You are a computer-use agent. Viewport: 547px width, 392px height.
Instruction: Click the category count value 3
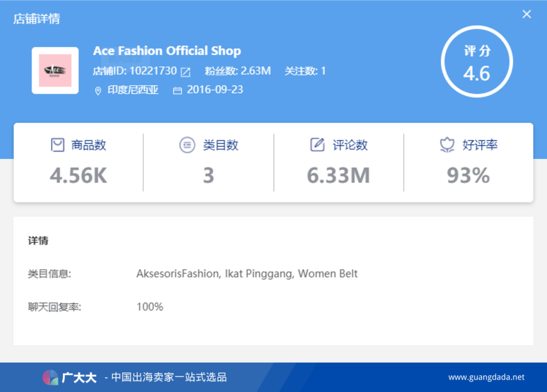tap(209, 175)
